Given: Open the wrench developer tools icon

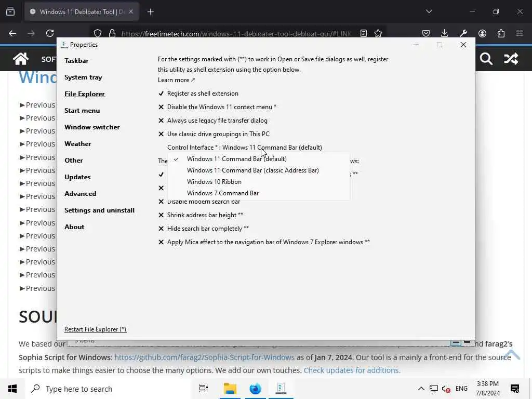Looking at the screenshot, I should pos(463,33).
